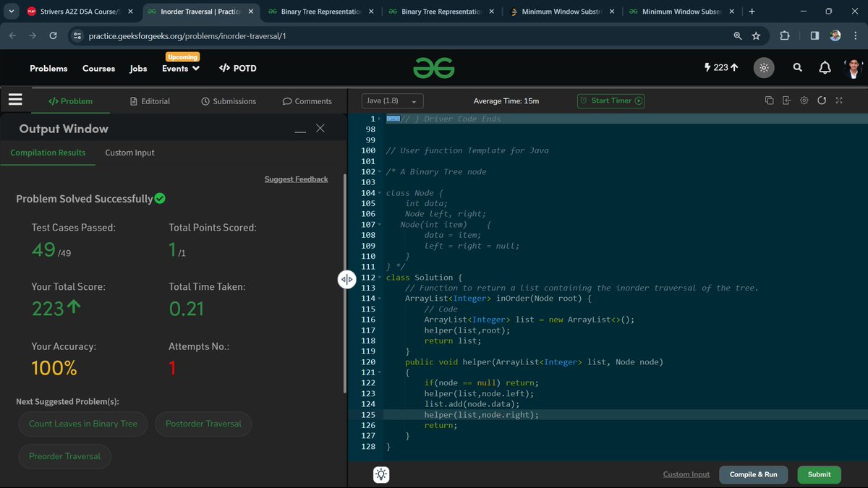The height and width of the screenshot is (488, 868).
Task: Collapse the inOrder method fold at line 114
Action: pos(380,299)
